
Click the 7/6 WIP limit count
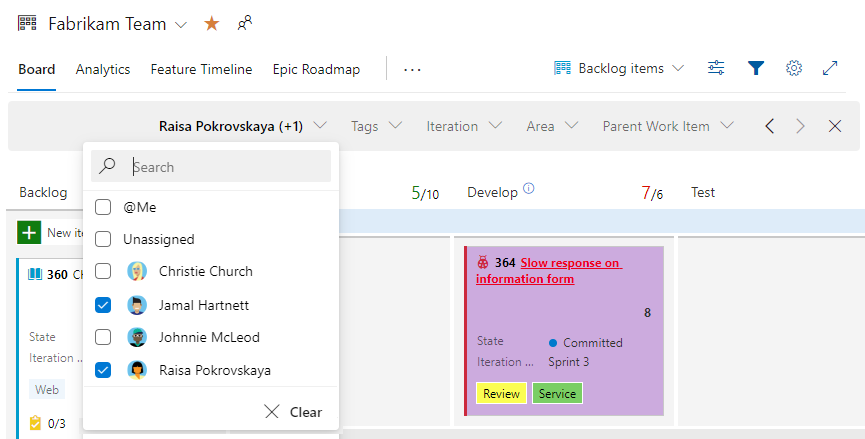click(652, 193)
